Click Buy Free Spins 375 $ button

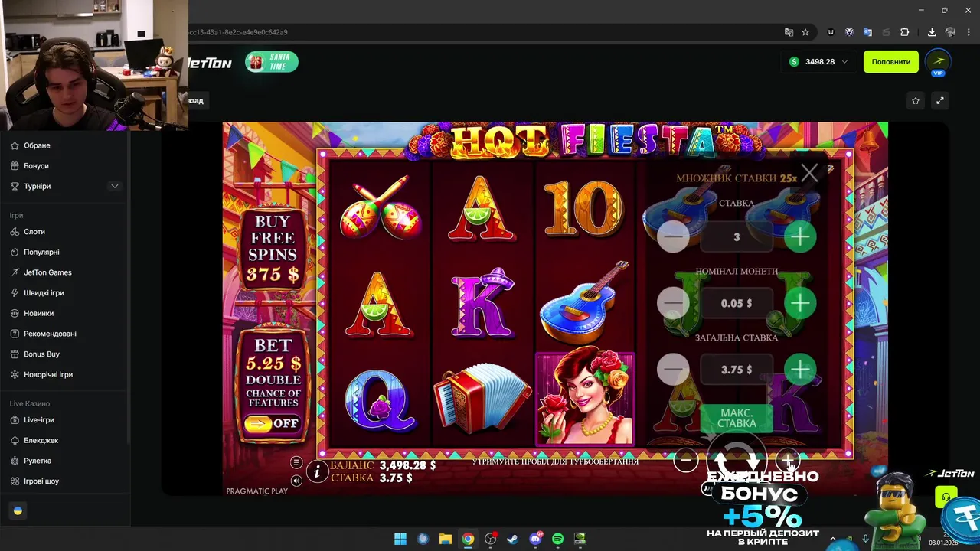[x=273, y=249]
